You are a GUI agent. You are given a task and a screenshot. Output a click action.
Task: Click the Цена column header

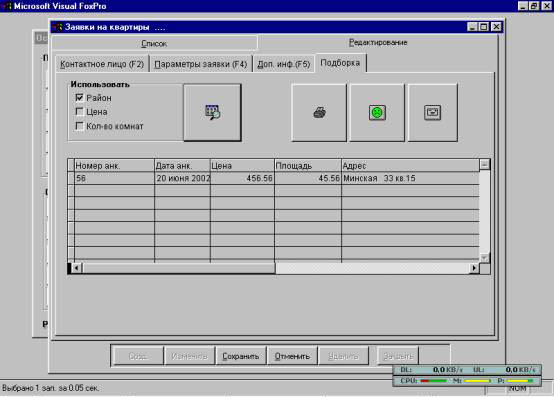pos(242,166)
